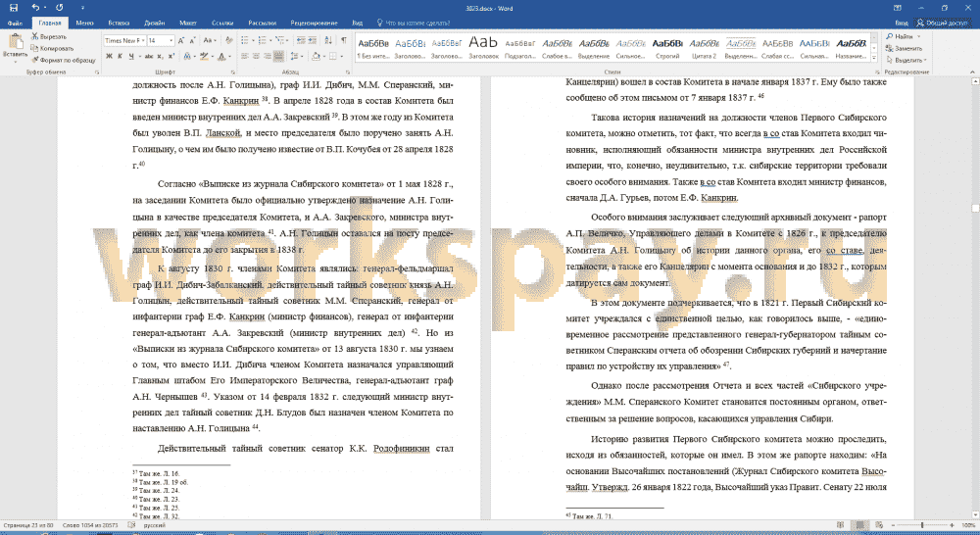
Task: Apply paragraph shading with the paint bucket
Action: click(x=317, y=56)
